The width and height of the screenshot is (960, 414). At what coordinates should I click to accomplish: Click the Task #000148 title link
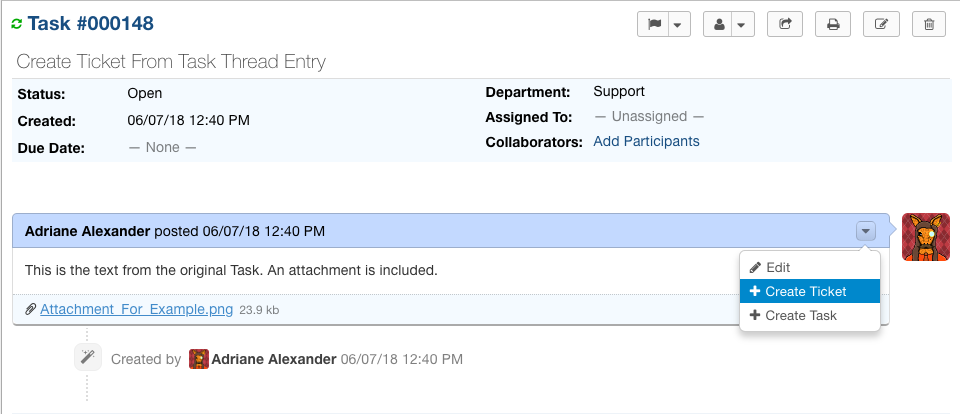(x=90, y=24)
